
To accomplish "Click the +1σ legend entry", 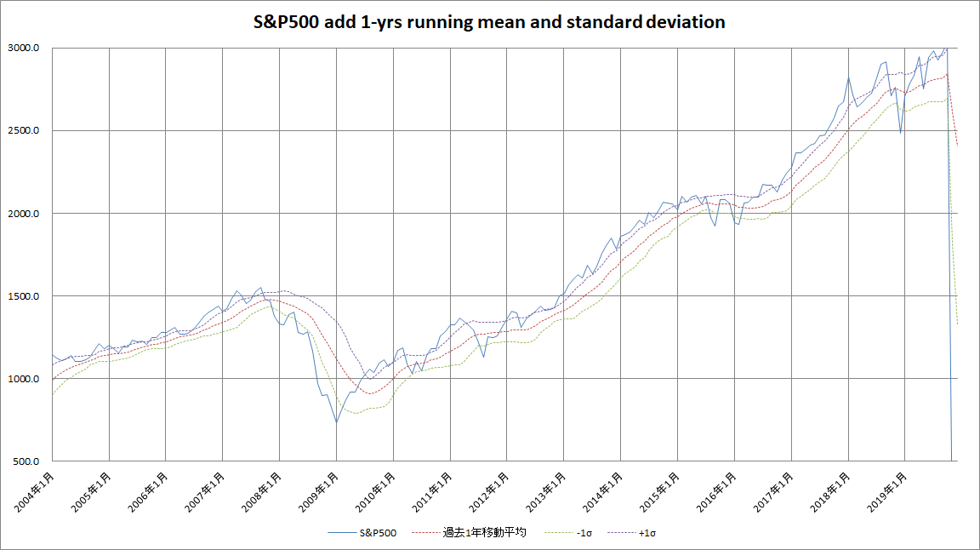I will (x=631, y=533).
